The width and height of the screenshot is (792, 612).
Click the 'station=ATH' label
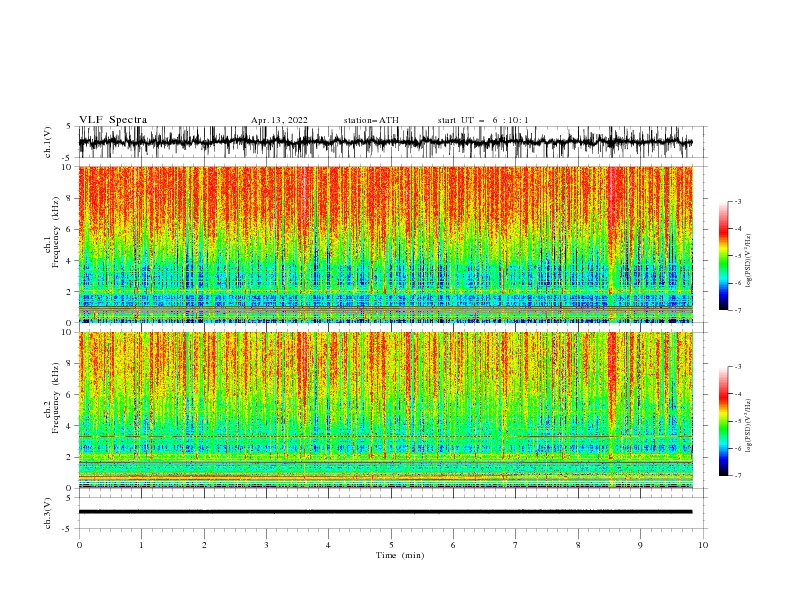(371, 120)
